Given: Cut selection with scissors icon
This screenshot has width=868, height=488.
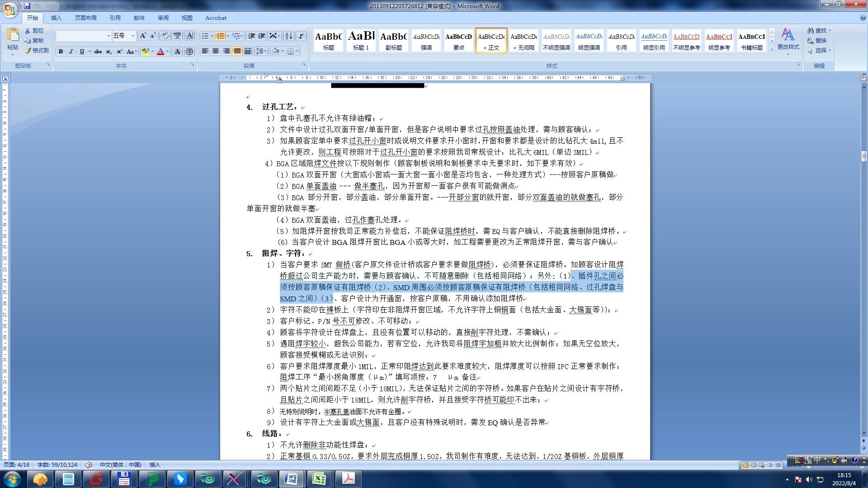Looking at the screenshot, I should 35,31.
